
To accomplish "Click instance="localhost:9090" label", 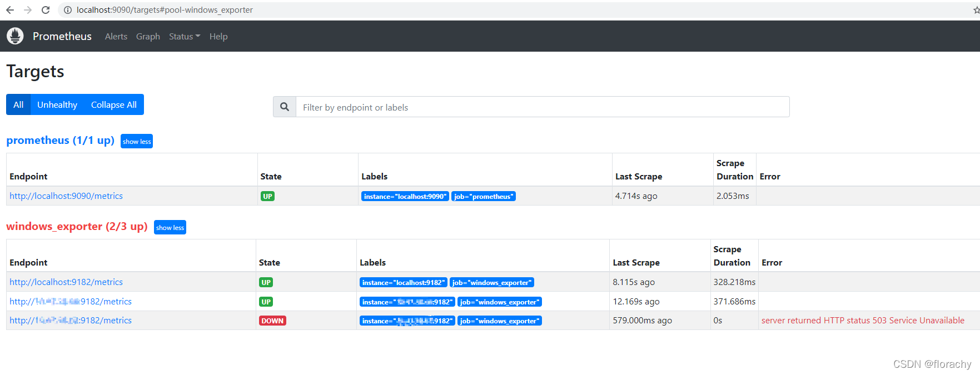I will click(405, 196).
